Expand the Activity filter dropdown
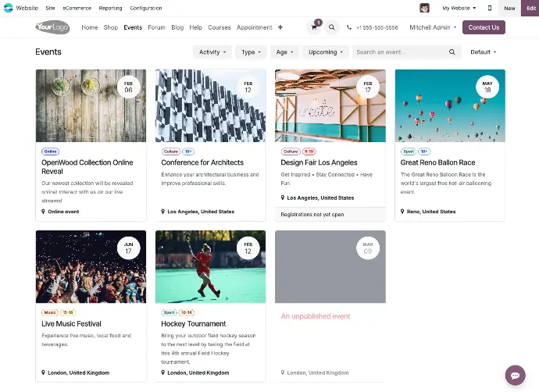This screenshot has height=392, width=539. (x=212, y=52)
